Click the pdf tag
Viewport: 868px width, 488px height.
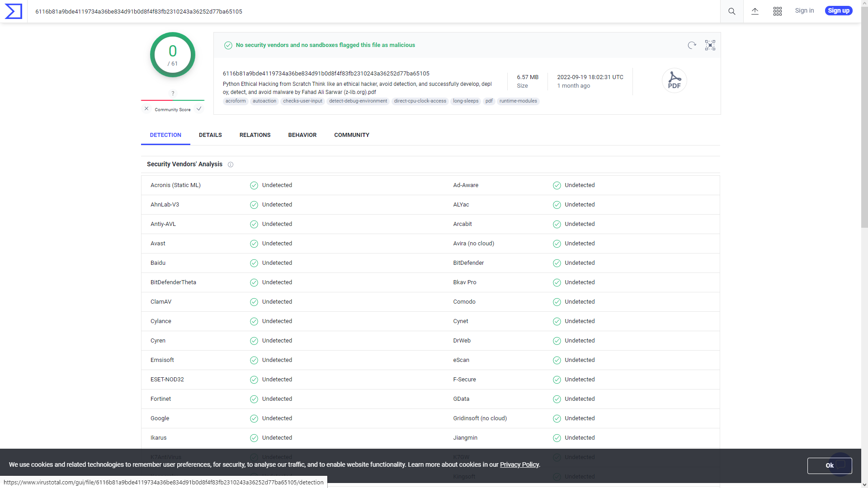[x=489, y=101]
